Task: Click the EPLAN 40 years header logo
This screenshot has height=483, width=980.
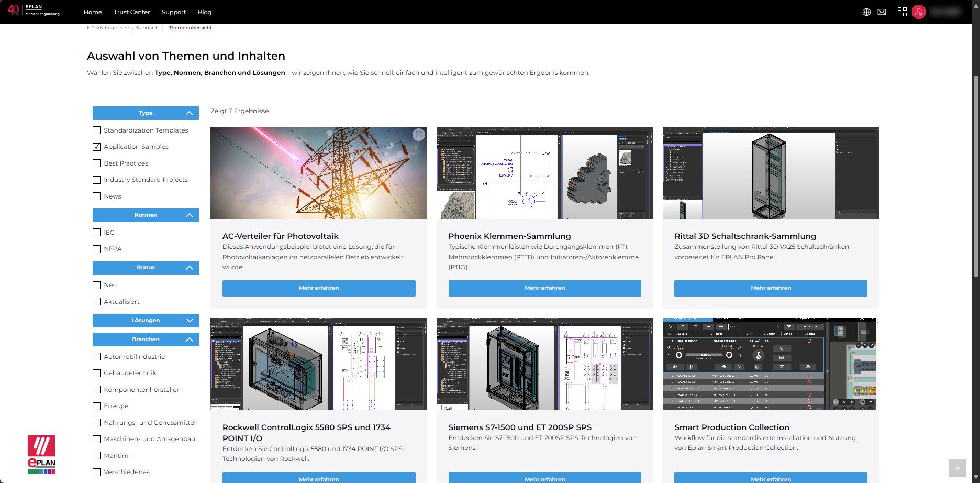Action: click(35, 10)
